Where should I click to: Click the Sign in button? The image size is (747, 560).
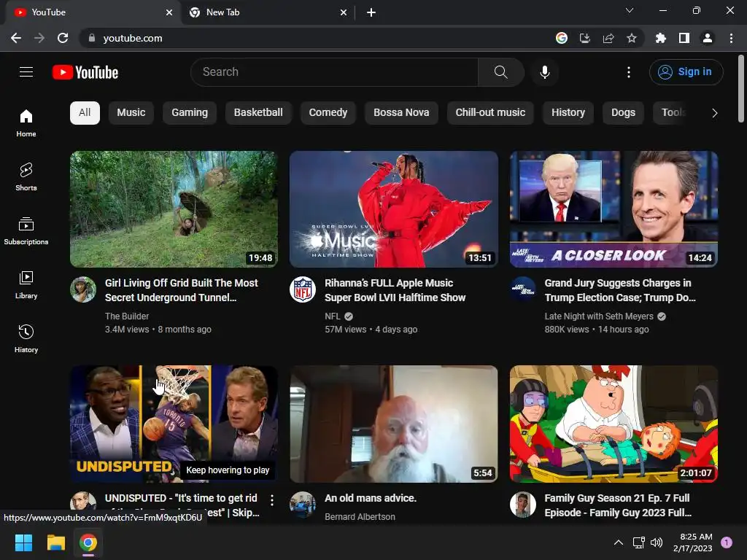coord(686,72)
